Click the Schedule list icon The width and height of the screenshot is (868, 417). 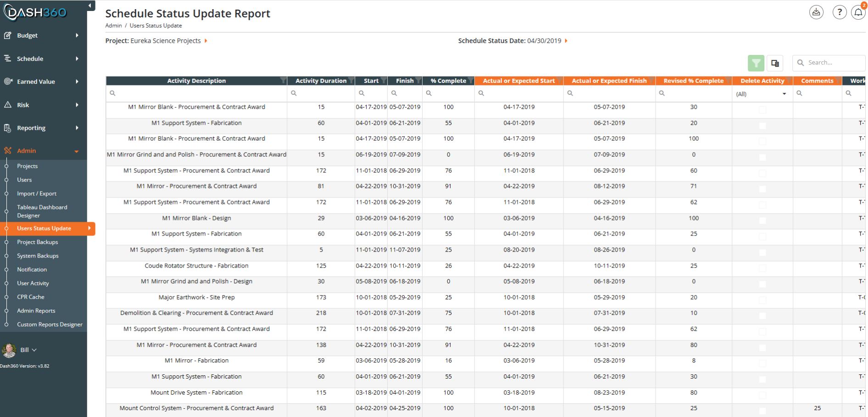[x=8, y=58]
